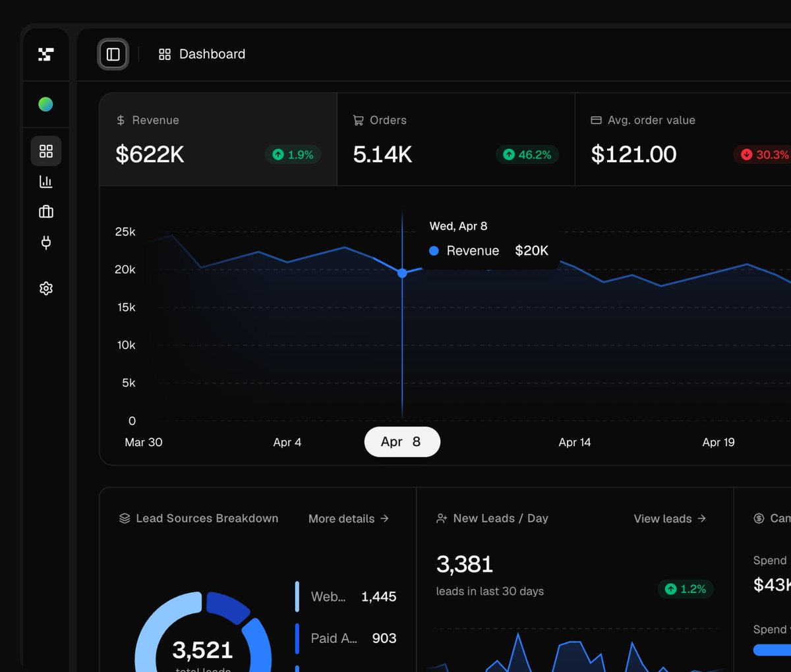Open More details link
This screenshot has height=672, width=791.
(349, 518)
